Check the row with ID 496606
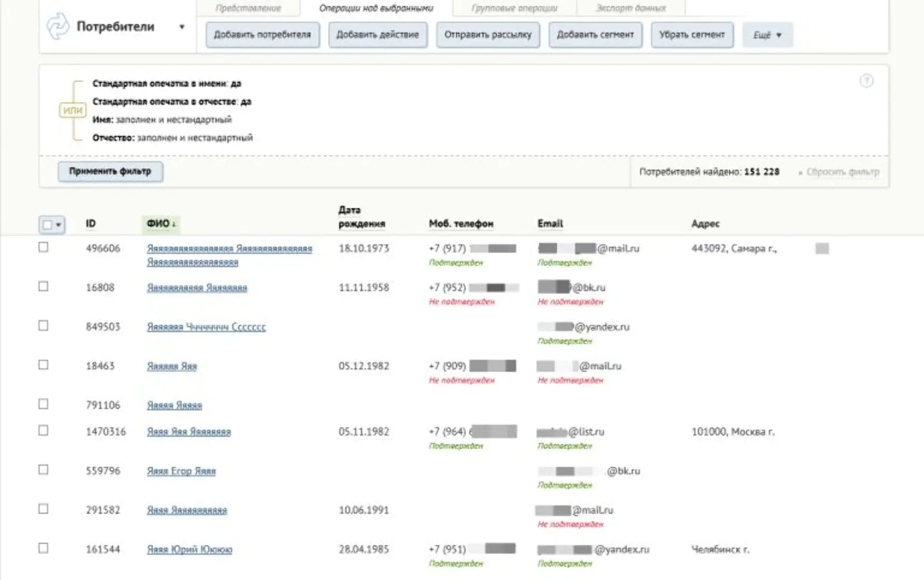Image resolution: width=924 pixels, height=580 pixels. click(x=43, y=247)
